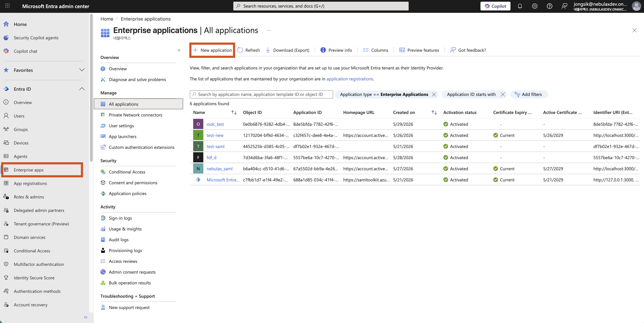Click the Usage & insights chart icon
Viewport: 644px width, 323px height.
coord(103,229)
